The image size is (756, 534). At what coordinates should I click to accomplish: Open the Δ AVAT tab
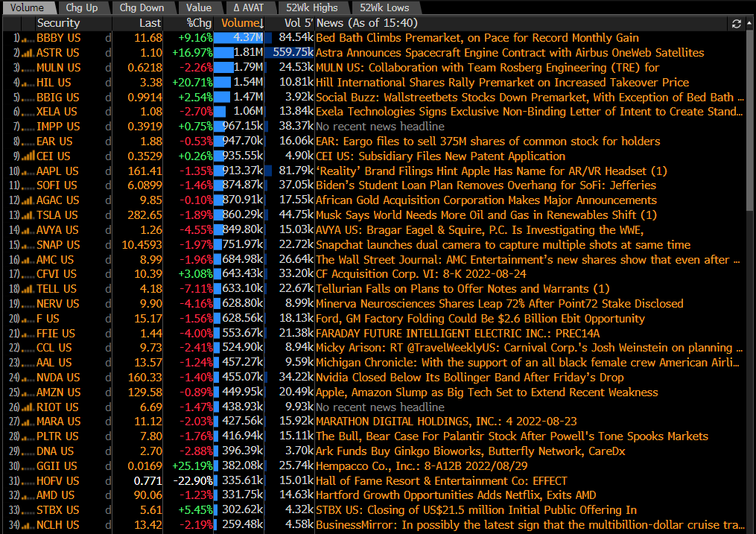click(x=248, y=7)
